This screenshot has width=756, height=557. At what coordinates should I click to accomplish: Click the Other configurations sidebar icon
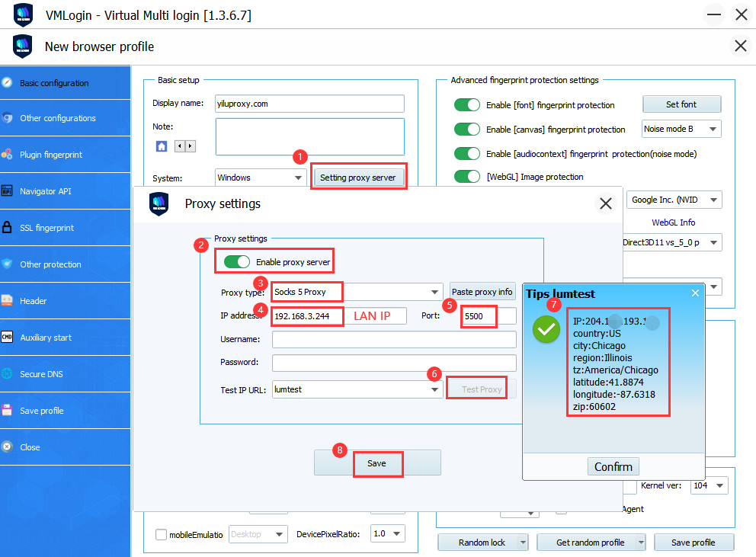(x=7, y=117)
